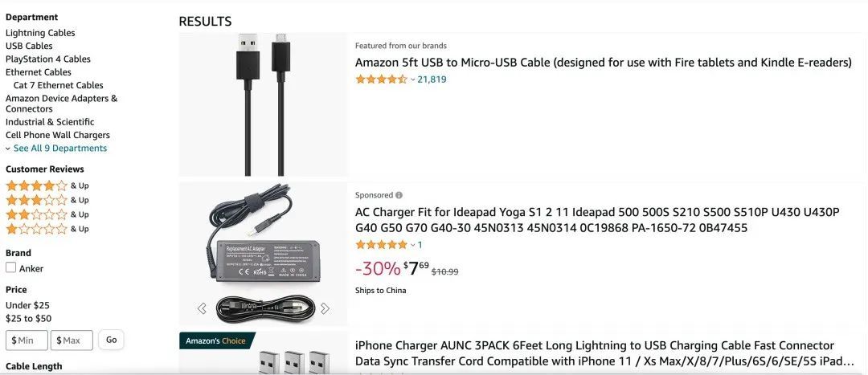Click the Amazon USB cable star rating
This screenshot has height=375, width=868.
[x=381, y=79]
